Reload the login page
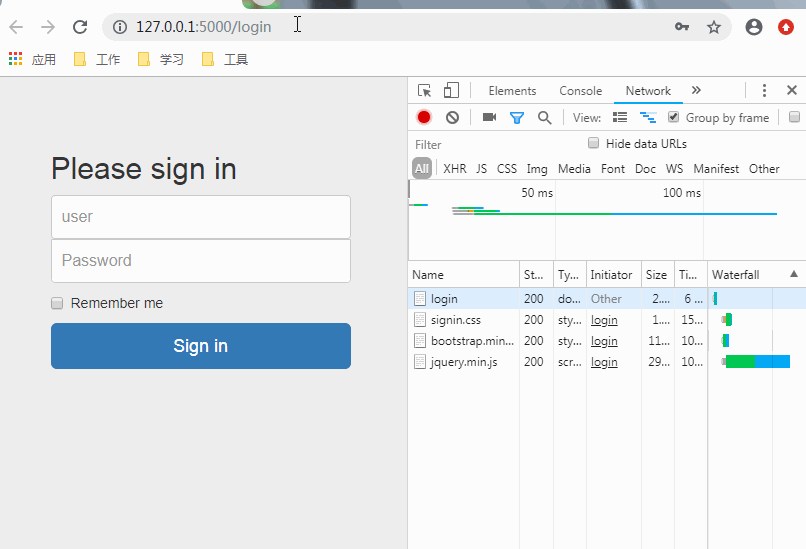Image resolution: width=806 pixels, height=549 pixels. [80, 27]
